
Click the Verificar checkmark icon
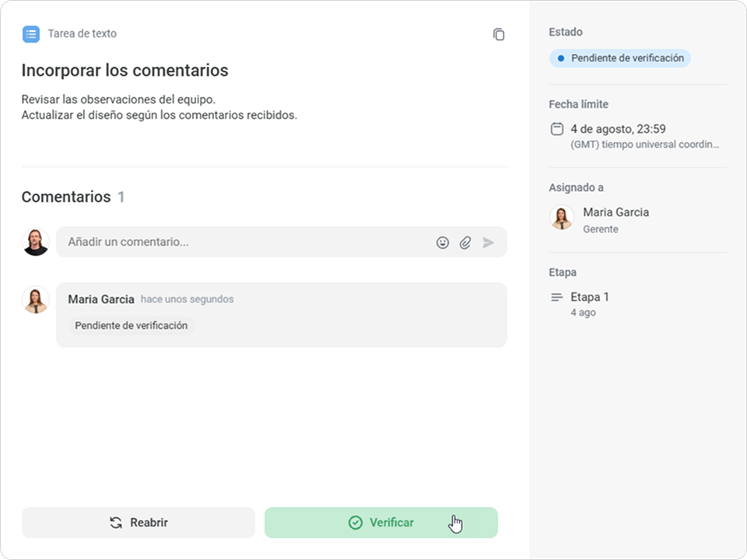pos(356,523)
